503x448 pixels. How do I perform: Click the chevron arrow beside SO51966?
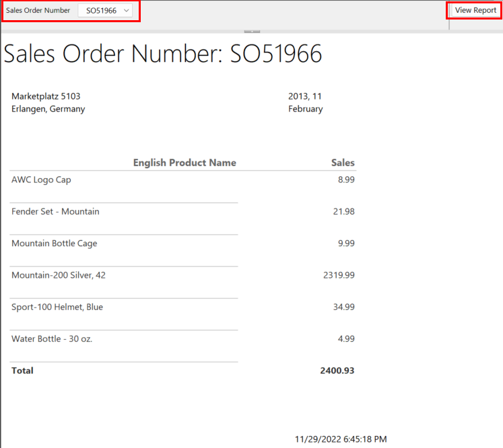point(127,11)
